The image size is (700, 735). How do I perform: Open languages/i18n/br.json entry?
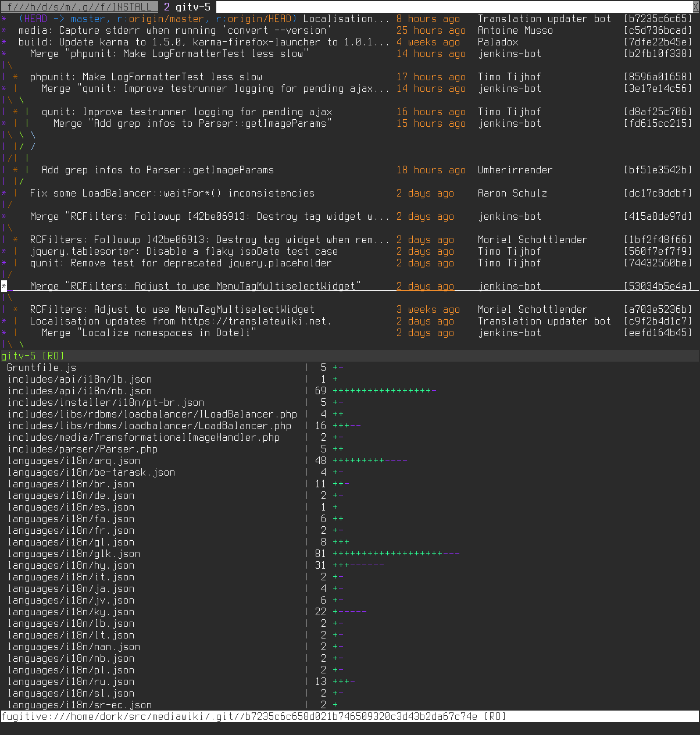[x=71, y=484]
